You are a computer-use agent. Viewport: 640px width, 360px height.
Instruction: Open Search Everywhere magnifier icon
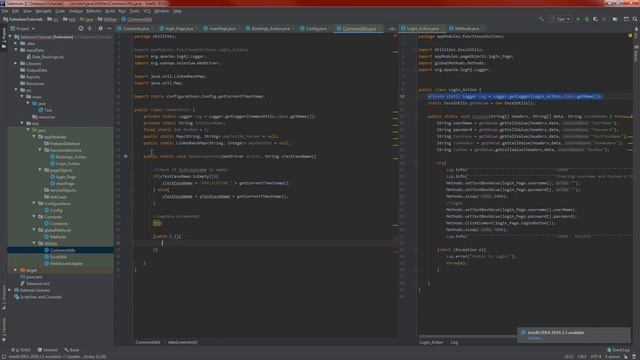pos(635,19)
